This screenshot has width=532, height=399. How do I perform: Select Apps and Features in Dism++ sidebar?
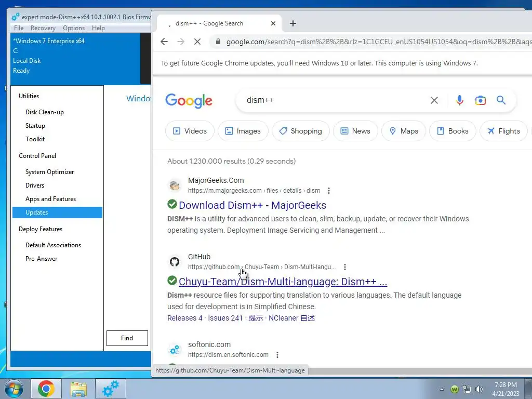pos(50,199)
